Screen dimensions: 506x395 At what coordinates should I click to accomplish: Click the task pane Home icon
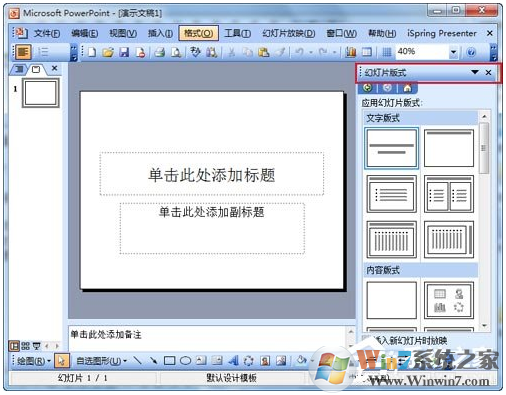(407, 88)
